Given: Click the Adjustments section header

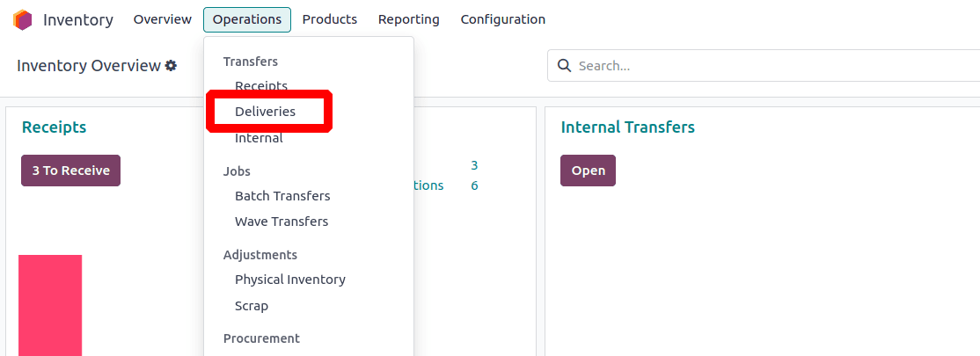Looking at the screenshot, I should click(260, 255).
